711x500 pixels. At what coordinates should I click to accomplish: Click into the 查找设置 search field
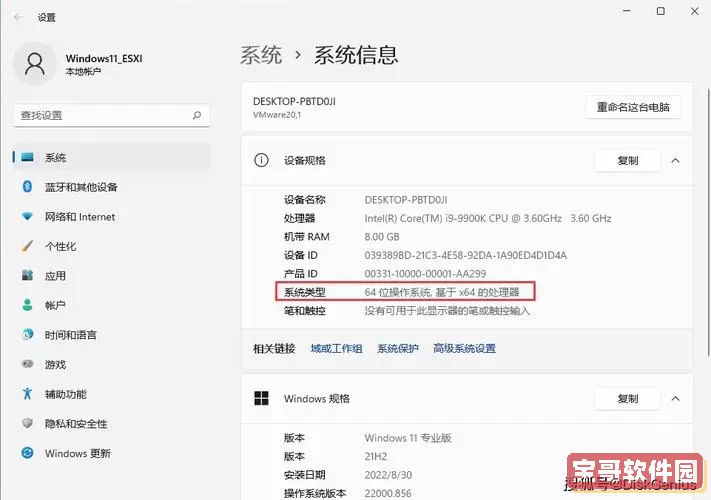112,115
